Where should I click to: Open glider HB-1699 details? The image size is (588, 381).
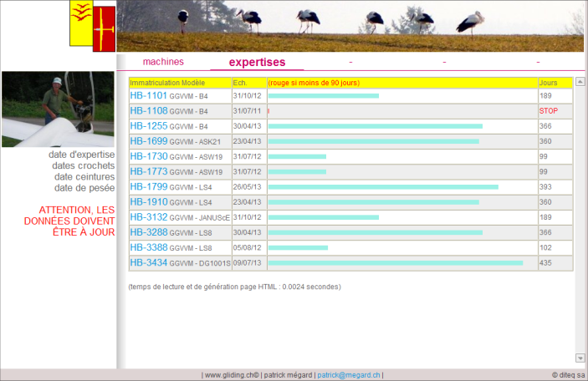149,141
